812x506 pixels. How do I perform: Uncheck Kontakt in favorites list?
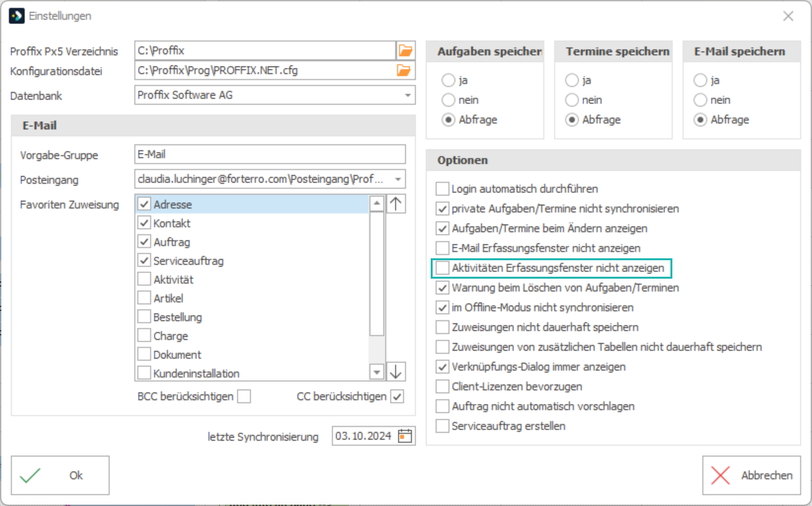[x=144, y=223]
